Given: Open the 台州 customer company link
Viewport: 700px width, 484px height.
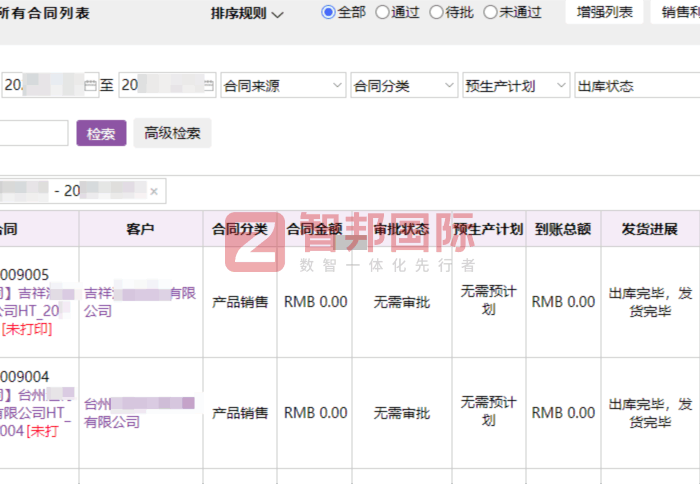Looking at the screenshot, I should tap(139, 413).
